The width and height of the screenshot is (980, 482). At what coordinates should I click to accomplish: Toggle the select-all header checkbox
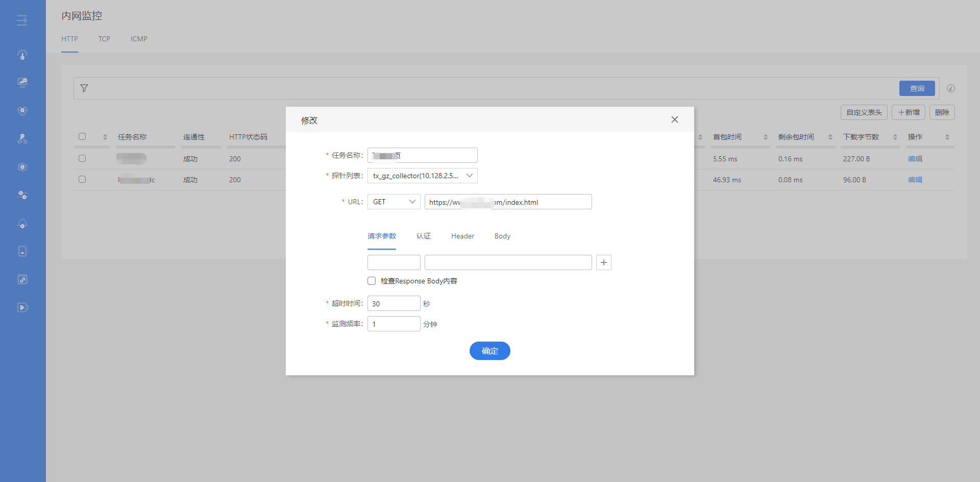(x=82, y=136)
